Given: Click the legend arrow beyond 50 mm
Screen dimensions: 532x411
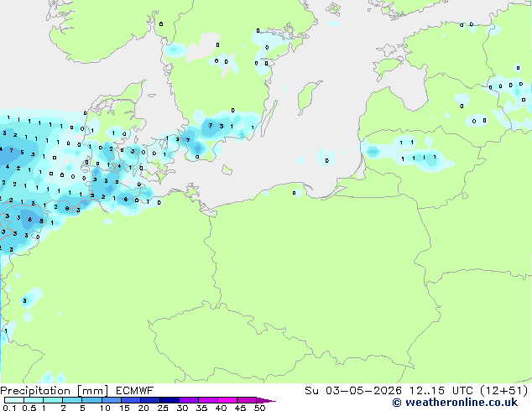Looking at the screenshot, I should (x=266, y=401).
